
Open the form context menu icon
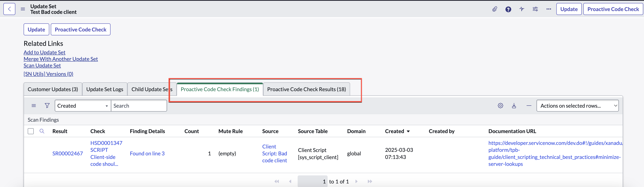click(23, 9)
